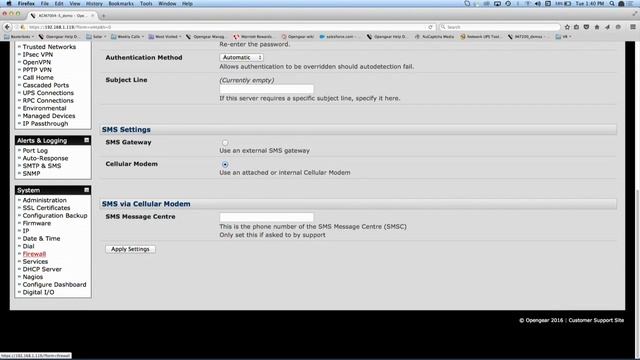The image size is (640, 360).
Task: Open SSL Certificates page
Action: click(x=47, y=208)
